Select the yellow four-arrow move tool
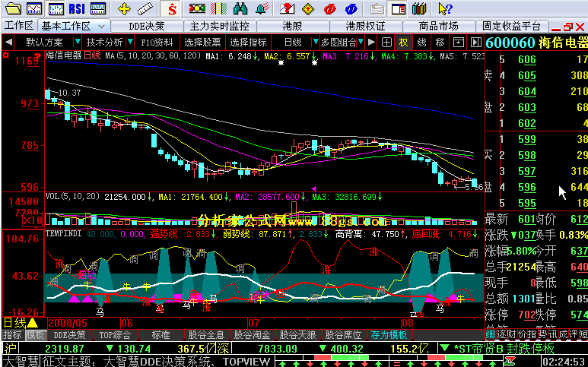588x367 pixels. [x=124, y=8]
